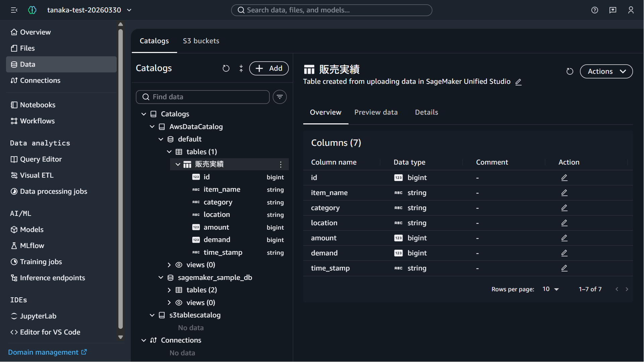Open Files in the sidebar
644x362 pixels.
point(61,48)
